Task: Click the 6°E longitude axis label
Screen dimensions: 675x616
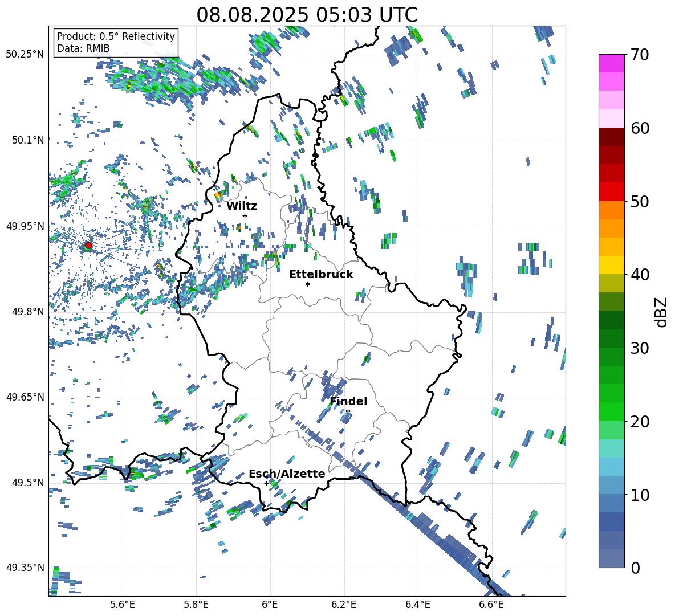Action: [270, 605]
